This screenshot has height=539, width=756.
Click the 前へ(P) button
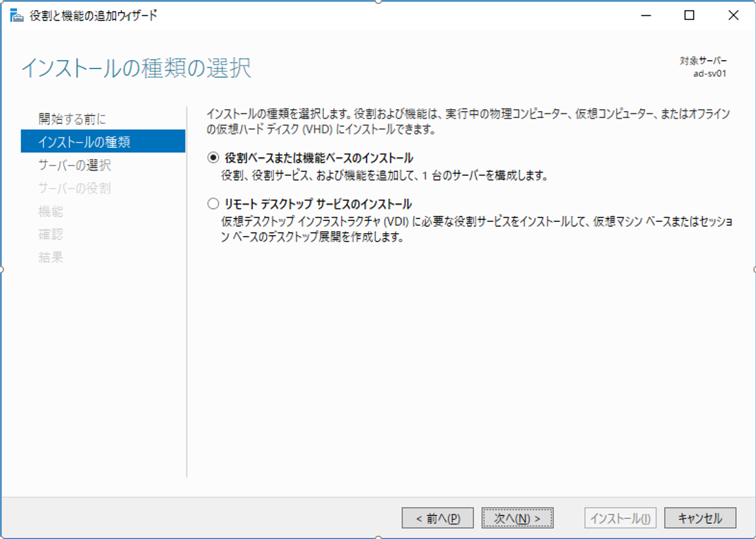coord(438,517)
